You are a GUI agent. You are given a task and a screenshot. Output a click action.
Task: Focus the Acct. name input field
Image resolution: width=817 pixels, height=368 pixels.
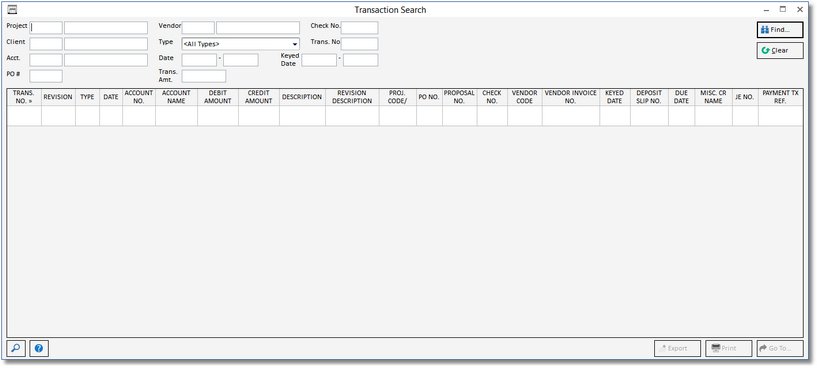106,60
